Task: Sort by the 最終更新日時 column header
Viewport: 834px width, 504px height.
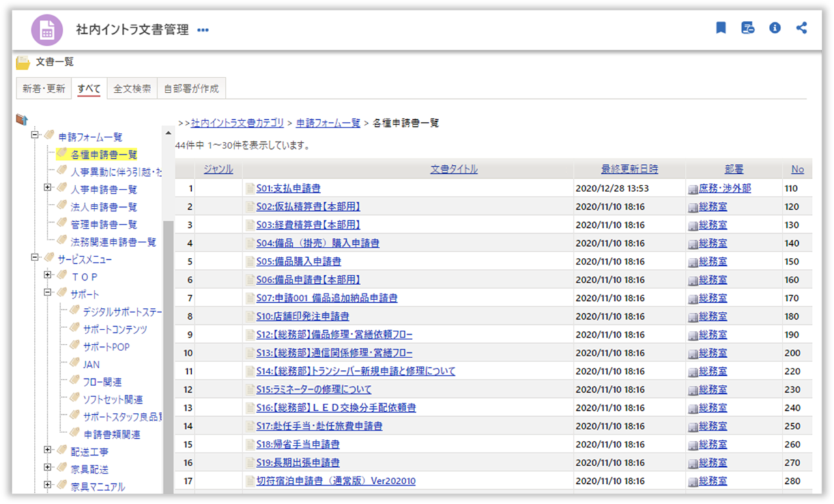Action: click(x=629, y=169)
